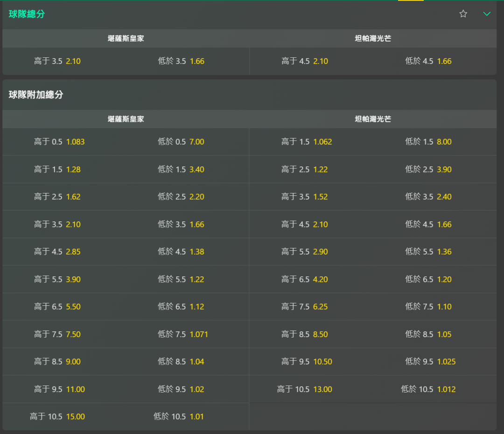This screenshot has height=434, width=504.
Task: Select 低於 5.5 odds 1.22
Action: coord(181,279)
